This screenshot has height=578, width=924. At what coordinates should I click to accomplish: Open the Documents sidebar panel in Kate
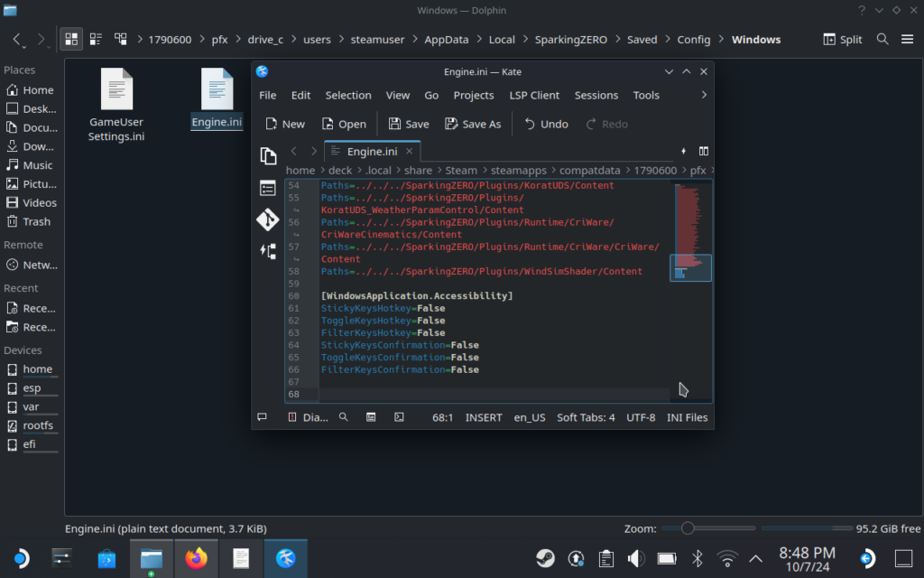click(x=268, y=155)
